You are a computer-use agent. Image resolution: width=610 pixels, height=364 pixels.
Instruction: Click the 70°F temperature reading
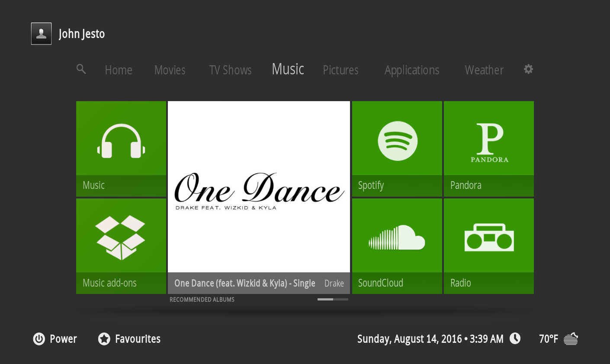point(549,339)
